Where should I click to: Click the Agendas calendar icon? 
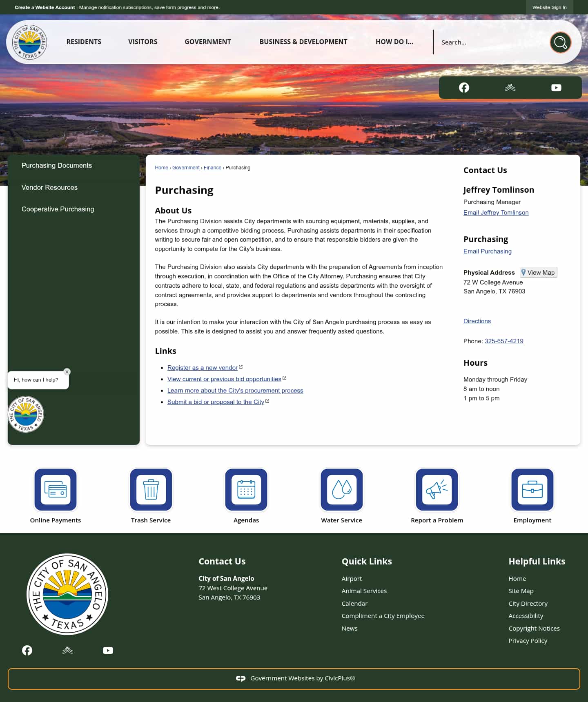pos(246,490)
